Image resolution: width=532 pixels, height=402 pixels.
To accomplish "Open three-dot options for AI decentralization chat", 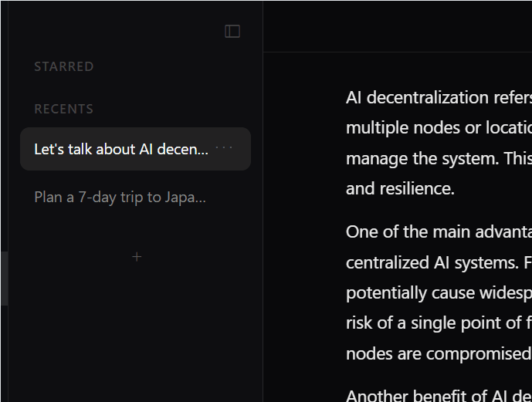I will coord(224,148).
